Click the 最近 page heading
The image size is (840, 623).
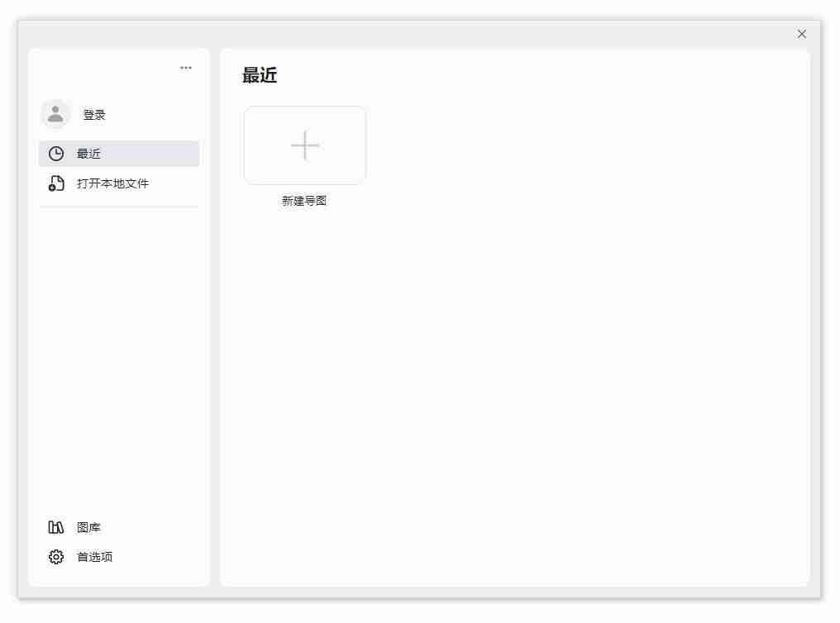coord(258,75)
